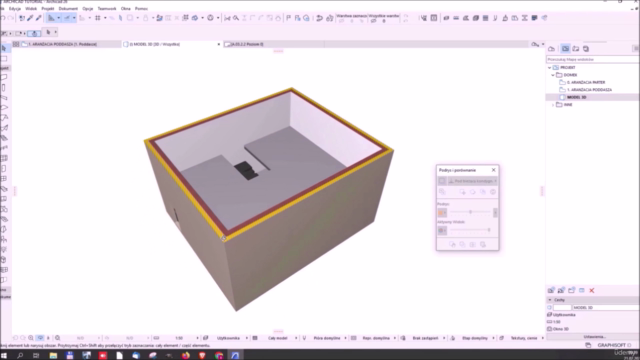Select the MODEL 3D view in Navigator

click(576, 97)
